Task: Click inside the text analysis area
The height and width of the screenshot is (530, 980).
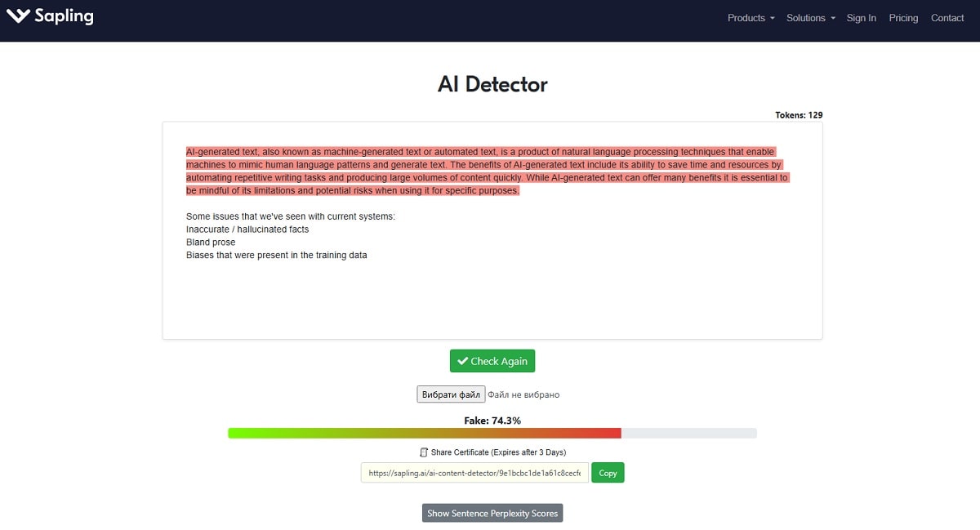Action: pos(492,286)
